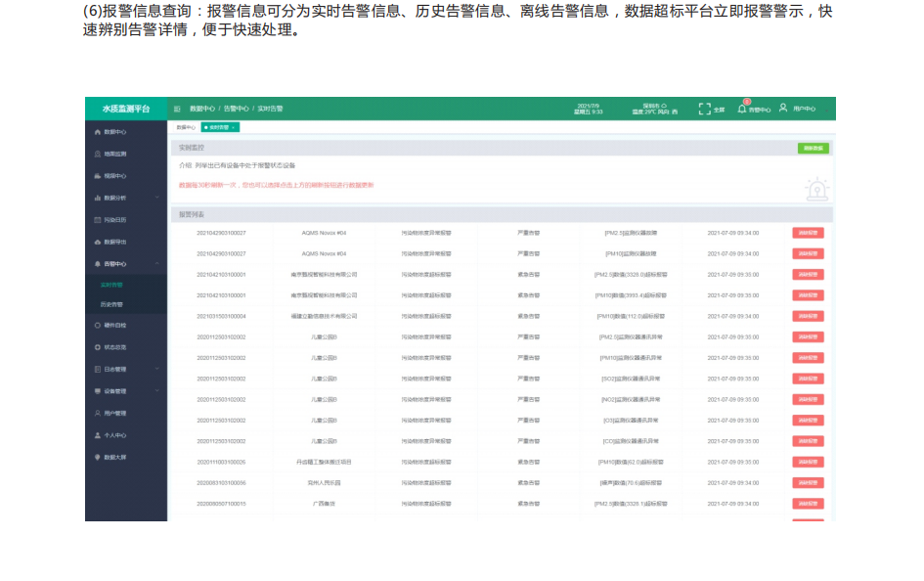Click the 污染日历 calendar icon
This screenshot has width=924, height=581.
97,220
